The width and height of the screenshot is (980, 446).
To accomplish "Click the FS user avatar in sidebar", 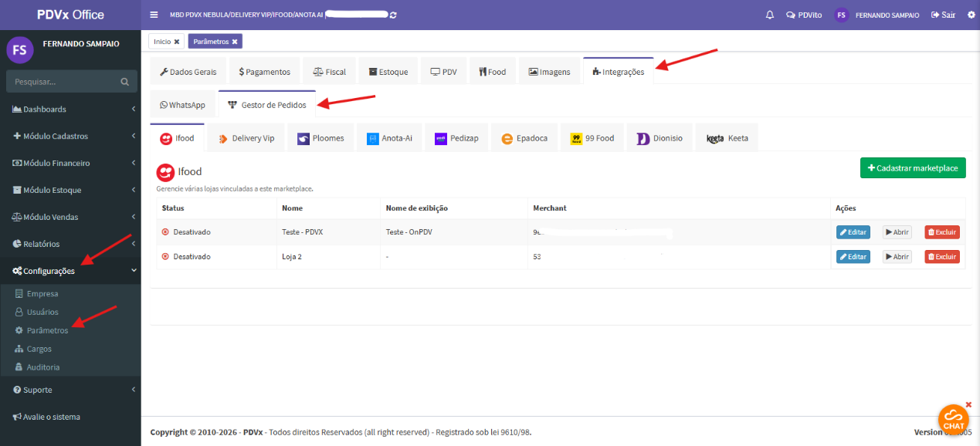I will (20, 50).
